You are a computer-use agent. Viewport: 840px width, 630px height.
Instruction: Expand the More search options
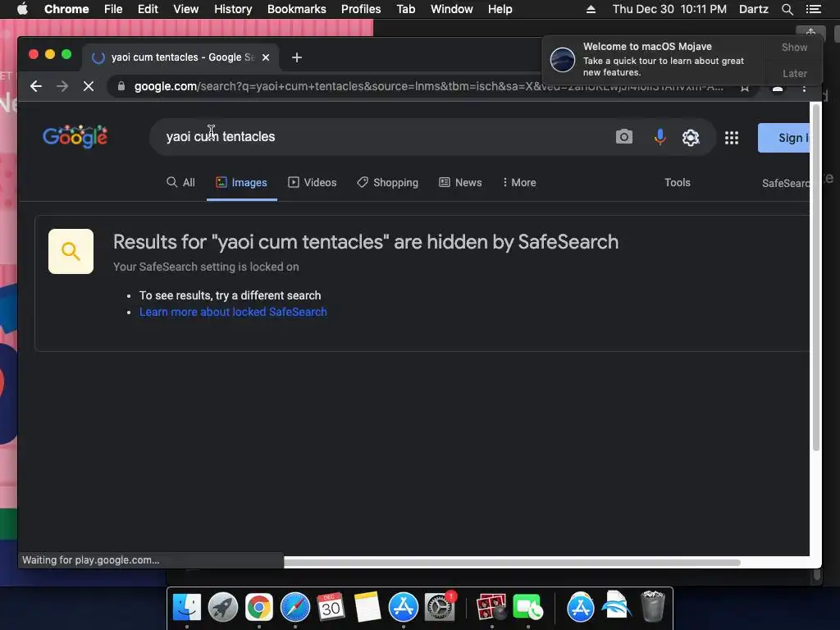[519, 183]
